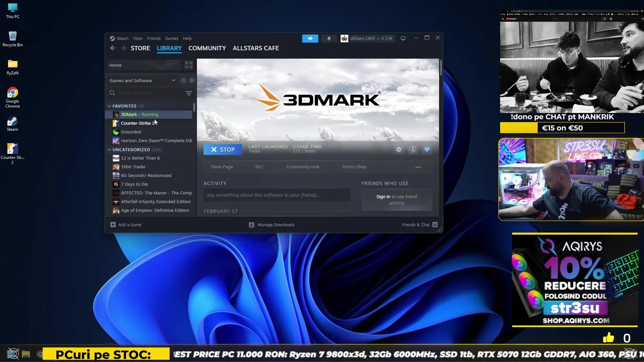
Task: Open the RyZeN folder on desktop
Action: (13, 67)
